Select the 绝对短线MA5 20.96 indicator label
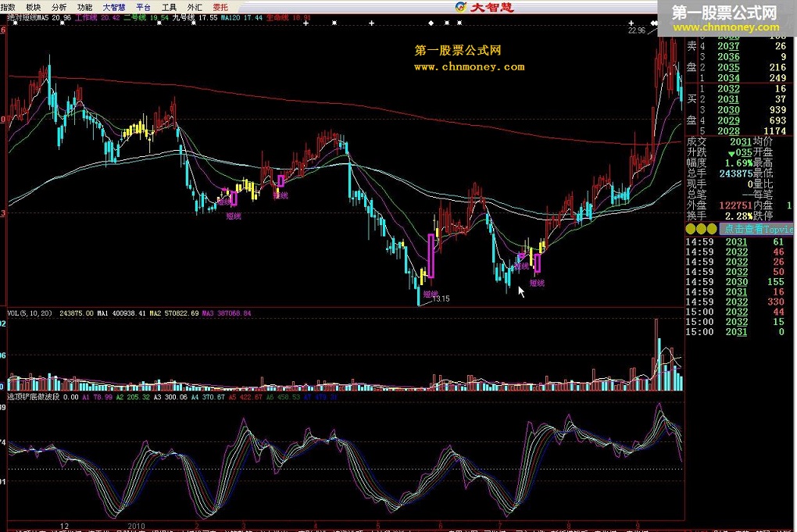This screenshot has width=797, height=532. tap(39, 17)
